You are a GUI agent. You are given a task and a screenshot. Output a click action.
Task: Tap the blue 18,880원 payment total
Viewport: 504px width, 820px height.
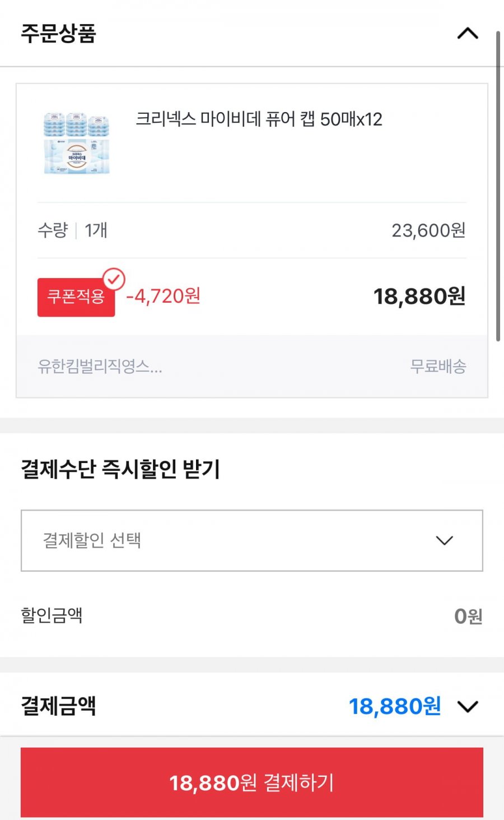pyautogui.click(x=395, y=706)
